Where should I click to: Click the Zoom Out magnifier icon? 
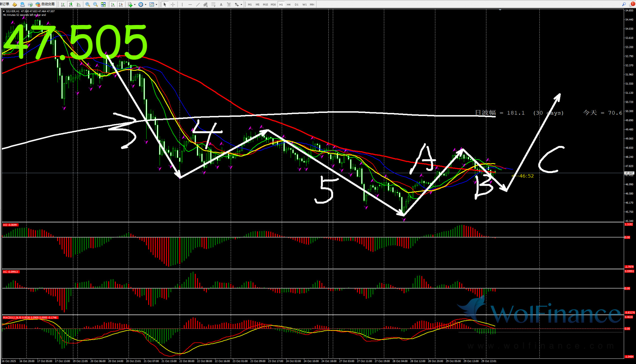click(95, 4)
